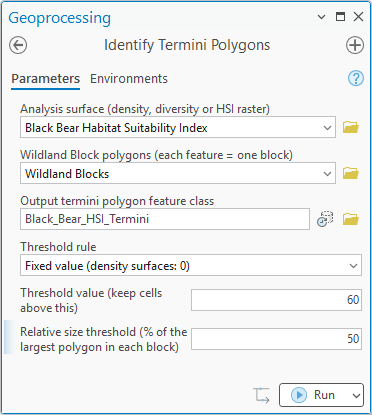
Task: Close the Geoprocessing pane
Action: coord(359,17)
